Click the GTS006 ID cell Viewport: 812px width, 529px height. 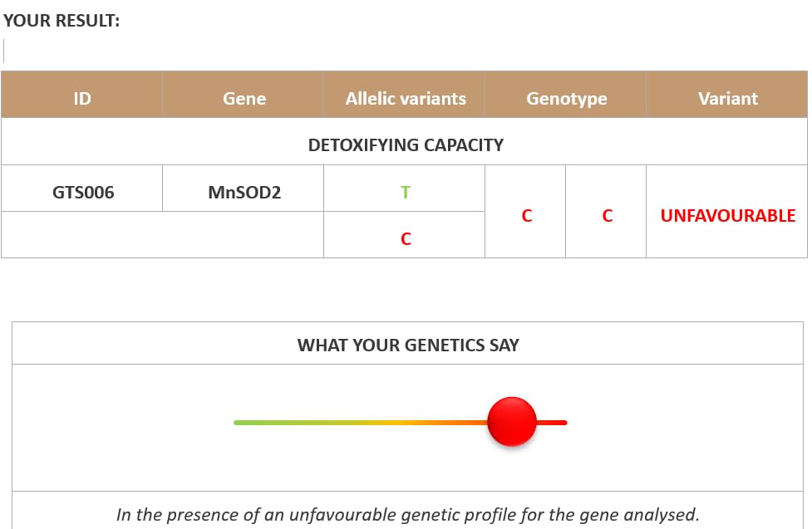point(82,193)
